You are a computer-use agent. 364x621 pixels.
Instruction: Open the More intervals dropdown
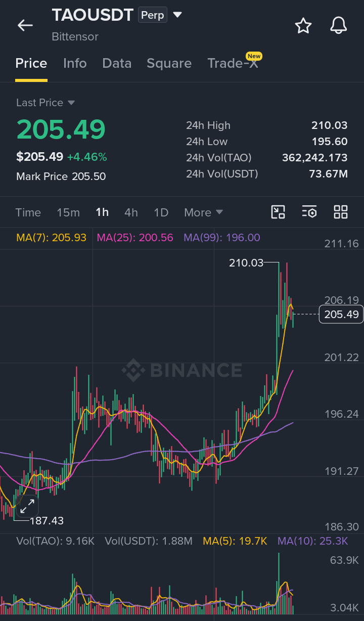[x=203, y=212]
